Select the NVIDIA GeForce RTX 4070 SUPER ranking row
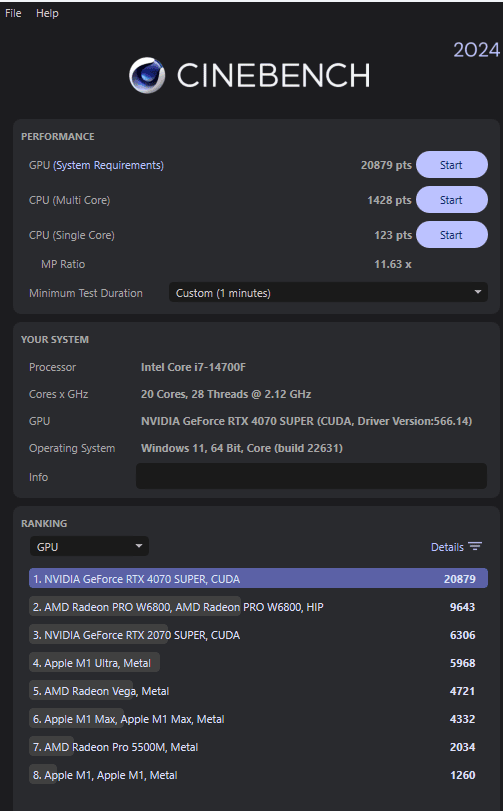Image resolution: width=503 pixels, height=811 pixels. tap(258, 579)
